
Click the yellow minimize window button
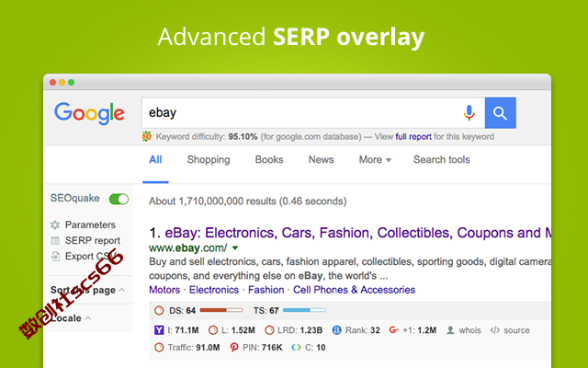click(x=62, y=82)
